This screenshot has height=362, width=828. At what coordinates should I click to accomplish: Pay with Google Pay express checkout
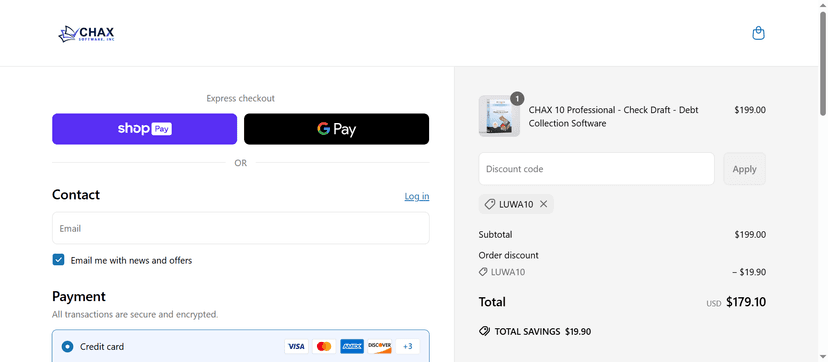coord(336,129)
